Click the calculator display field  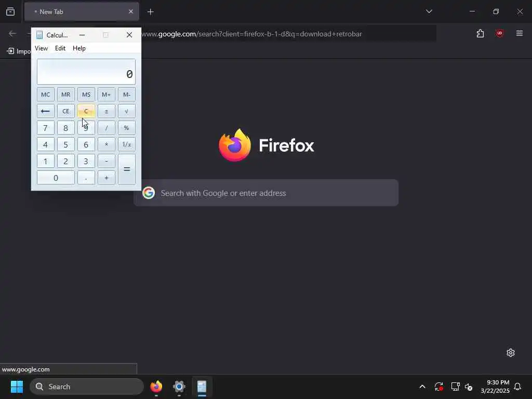tap(86, 72)
